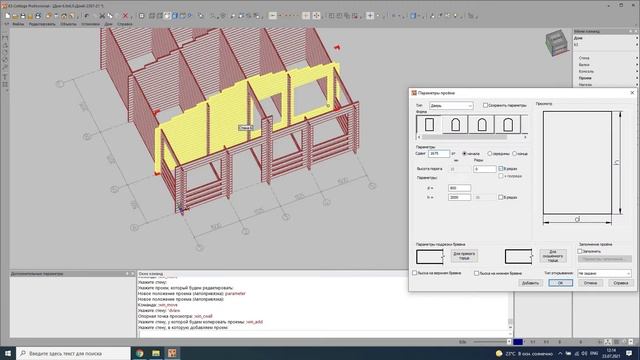Click the Cut scissors toolbar icon
The image size is (640, 360).
click(x=102, y=16)
